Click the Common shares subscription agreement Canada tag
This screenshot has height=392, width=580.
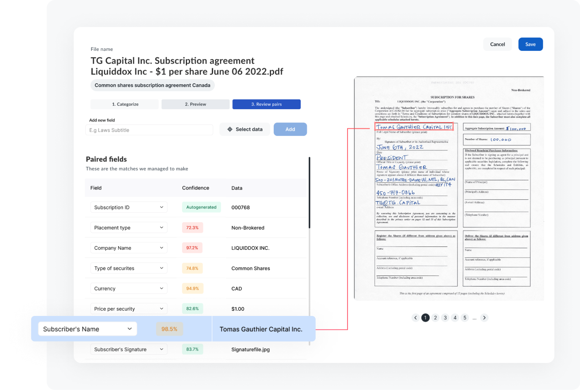[x=153, y=85]
